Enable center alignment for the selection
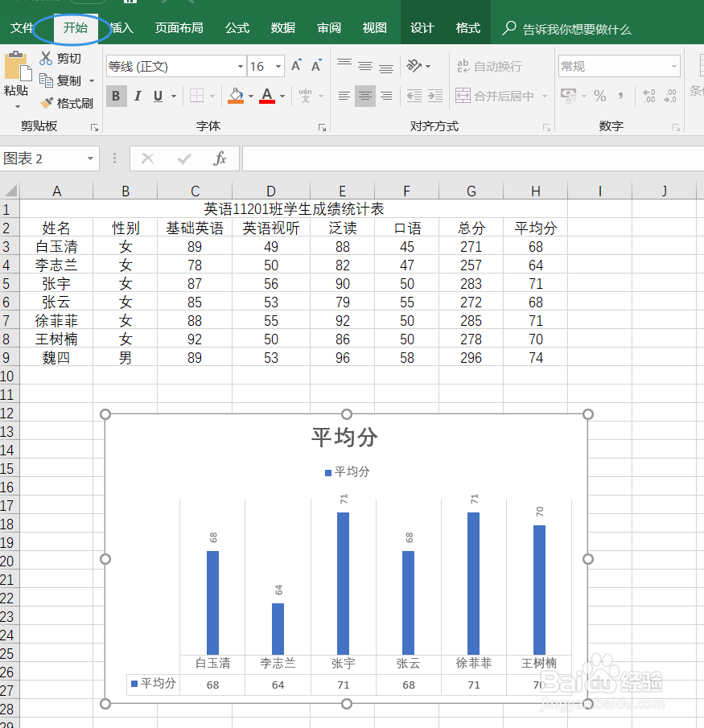This screenshot has width=704, height=728. 364,95
